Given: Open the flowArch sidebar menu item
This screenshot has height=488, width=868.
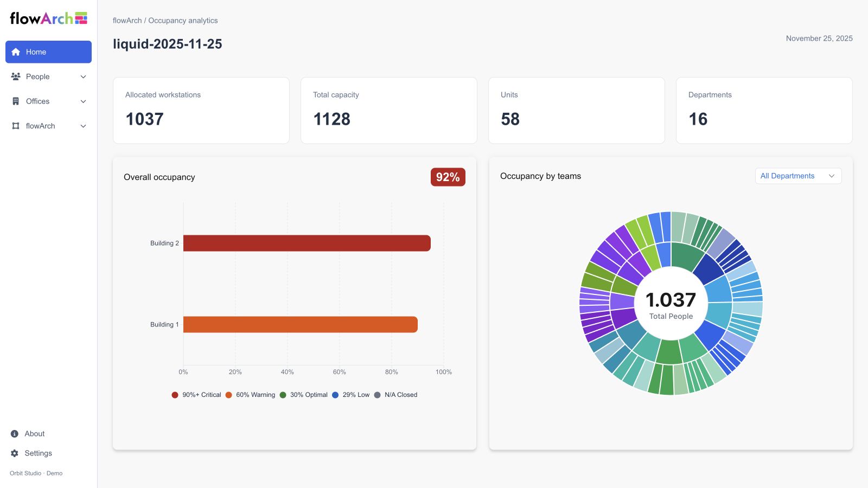Looking at the screenshot, I should click(x=48, y=126).
